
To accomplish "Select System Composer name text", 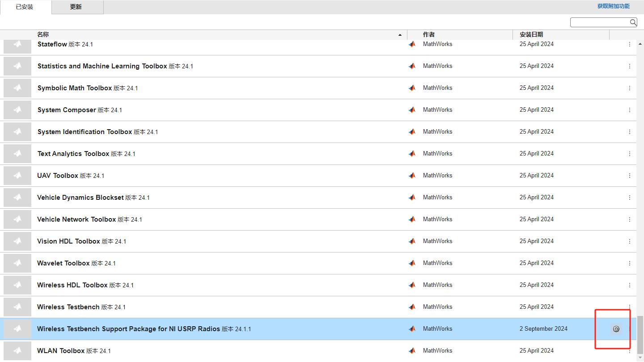I will click(x=67, y=110).
